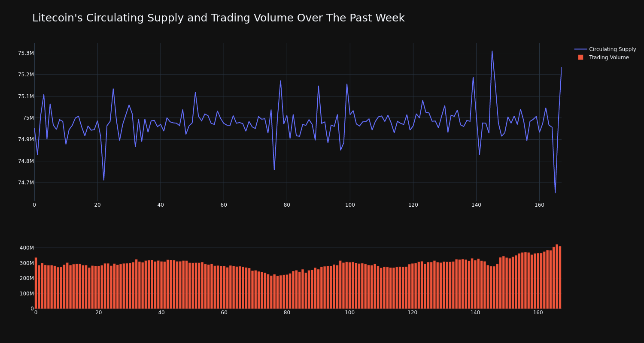Click x-axis label 60 on volume chart

point(224,313)
